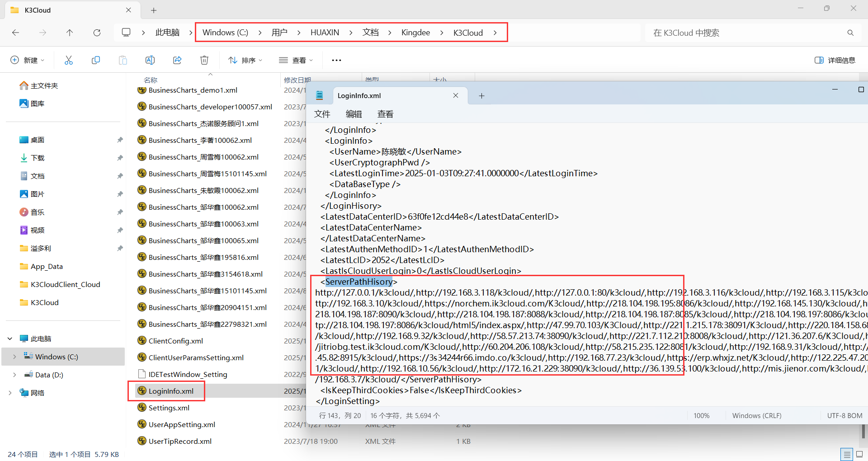
Task: Go back in File Explorer
Action: pyautogui.click(x=16, y=33)
